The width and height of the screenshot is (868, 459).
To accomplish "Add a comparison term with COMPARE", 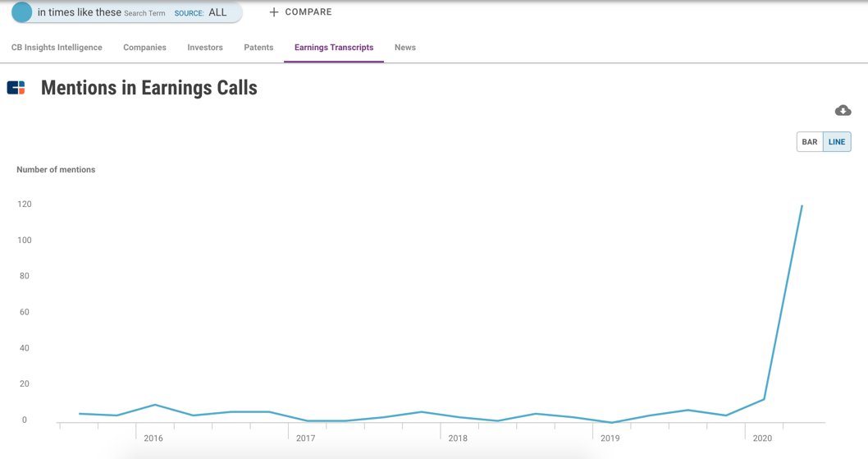I will click(x=308, y=12).
